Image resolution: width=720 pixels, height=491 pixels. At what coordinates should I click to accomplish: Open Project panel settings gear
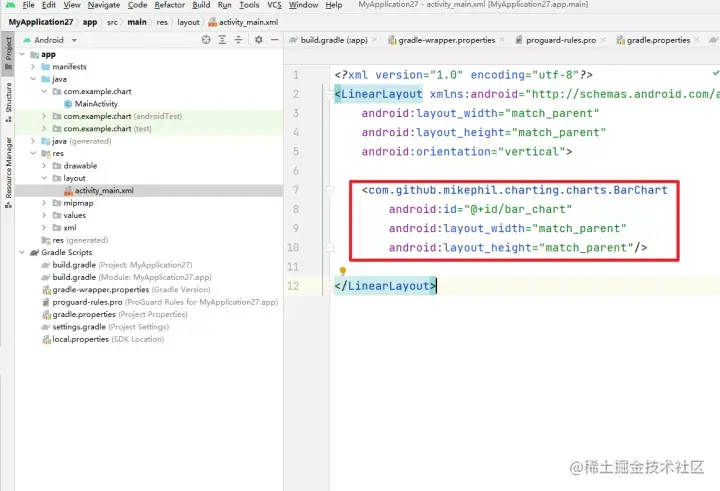(259, 40)
